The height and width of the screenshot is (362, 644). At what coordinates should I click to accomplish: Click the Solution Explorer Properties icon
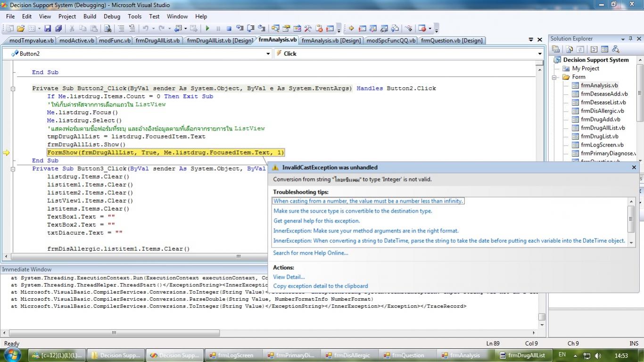coord(556,49)
